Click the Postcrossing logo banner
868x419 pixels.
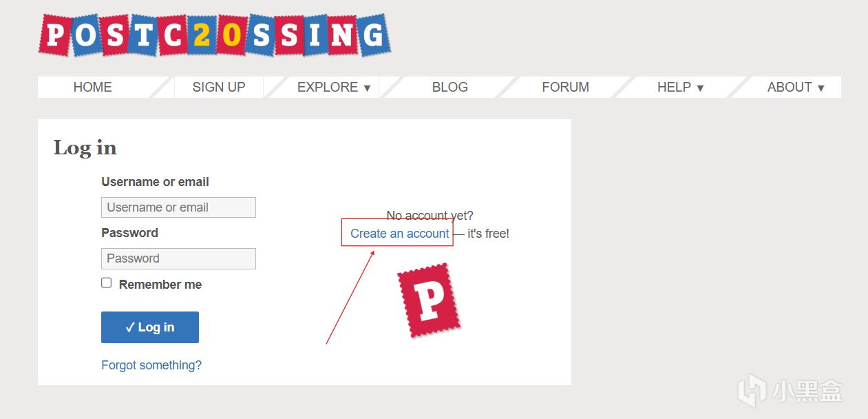click(x=214, y=34)
